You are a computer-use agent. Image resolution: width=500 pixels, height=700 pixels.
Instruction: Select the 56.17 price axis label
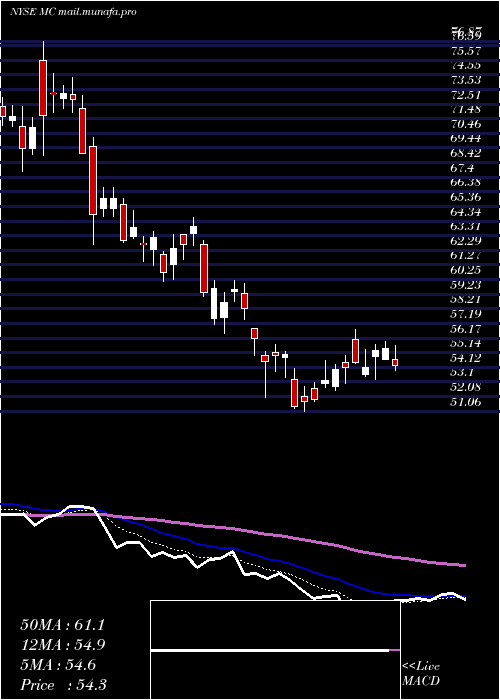pyautogui.click(x=466, y=329)
